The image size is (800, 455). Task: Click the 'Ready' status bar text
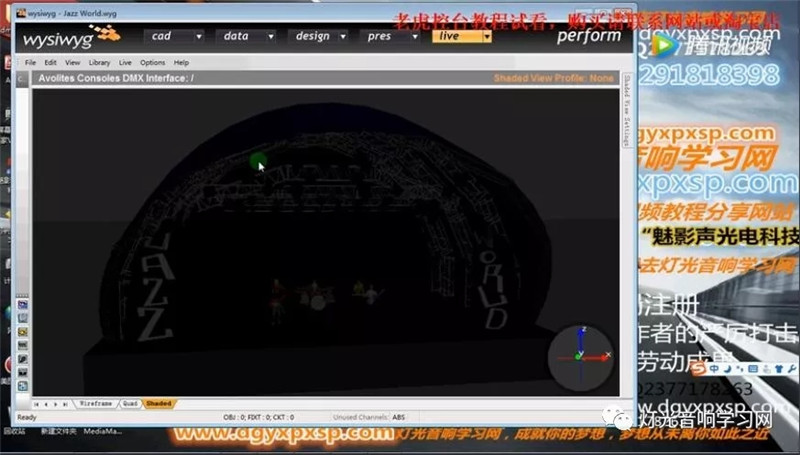pyautogui.click(x=27, y=417)
